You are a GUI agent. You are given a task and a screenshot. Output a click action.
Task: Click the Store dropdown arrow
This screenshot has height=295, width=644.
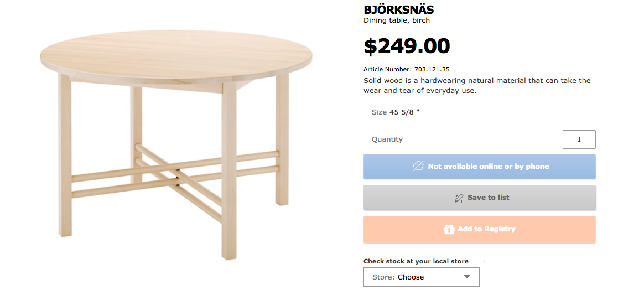pyautogui.click(x=467, y=277)
